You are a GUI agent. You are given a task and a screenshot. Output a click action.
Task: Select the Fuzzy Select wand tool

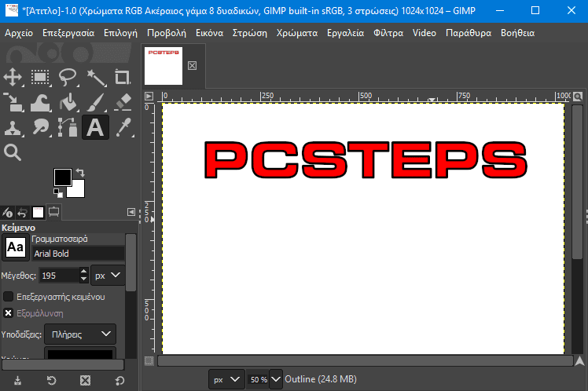point(96,77)
